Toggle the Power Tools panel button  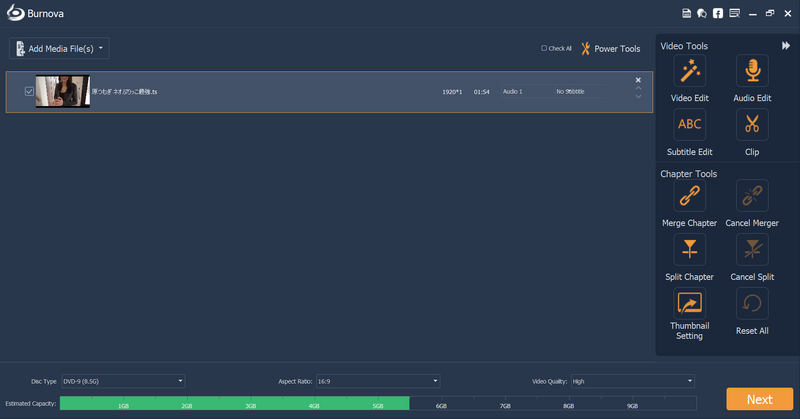pos(610,48)
